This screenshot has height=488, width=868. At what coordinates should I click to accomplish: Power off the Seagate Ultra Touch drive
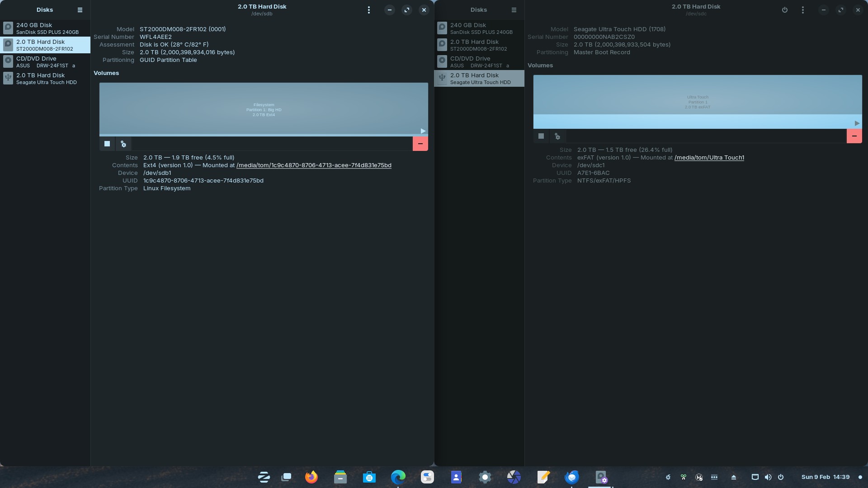click(785, 10)
